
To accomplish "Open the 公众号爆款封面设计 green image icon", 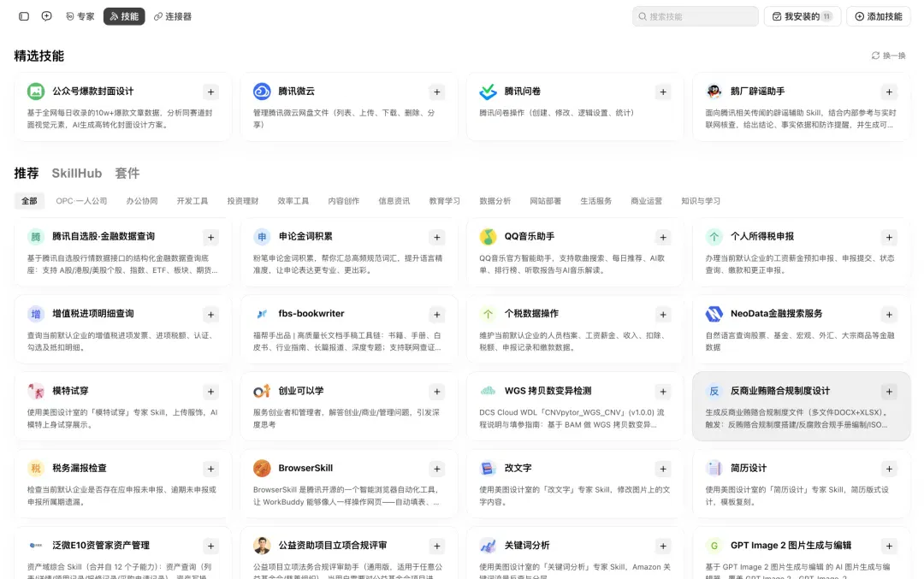I will [x=36, y=92].
